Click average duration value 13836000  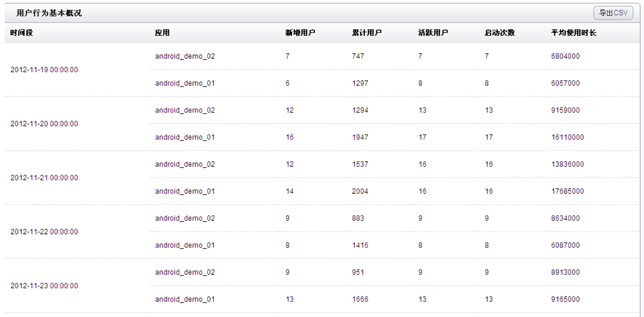pyautogui.click(x=568, y=165)
